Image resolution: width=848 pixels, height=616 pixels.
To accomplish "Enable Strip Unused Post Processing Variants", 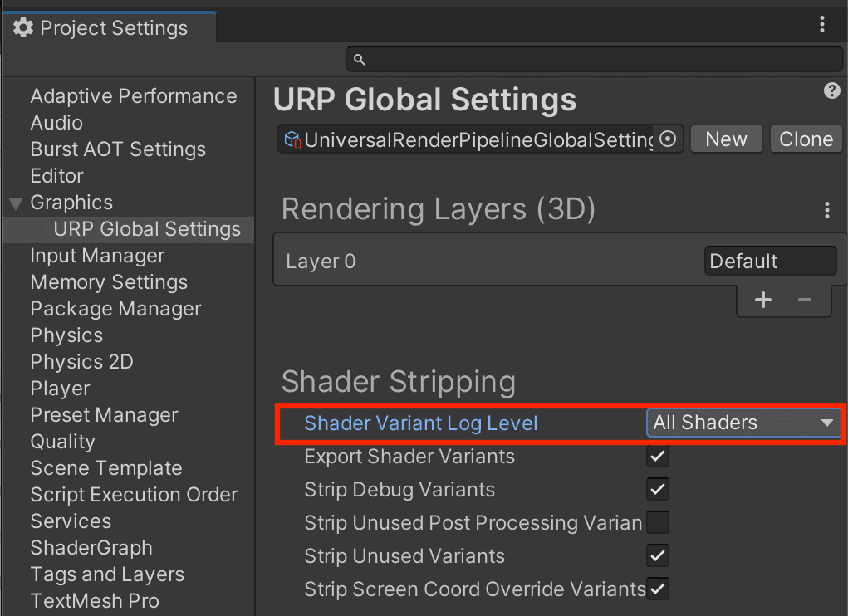I will point(658,523).
